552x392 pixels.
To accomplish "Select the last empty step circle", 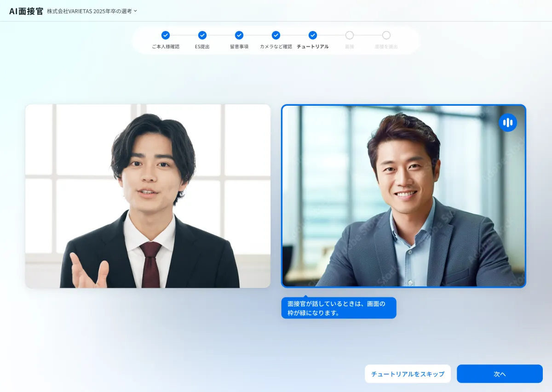I will click(386, 35).
